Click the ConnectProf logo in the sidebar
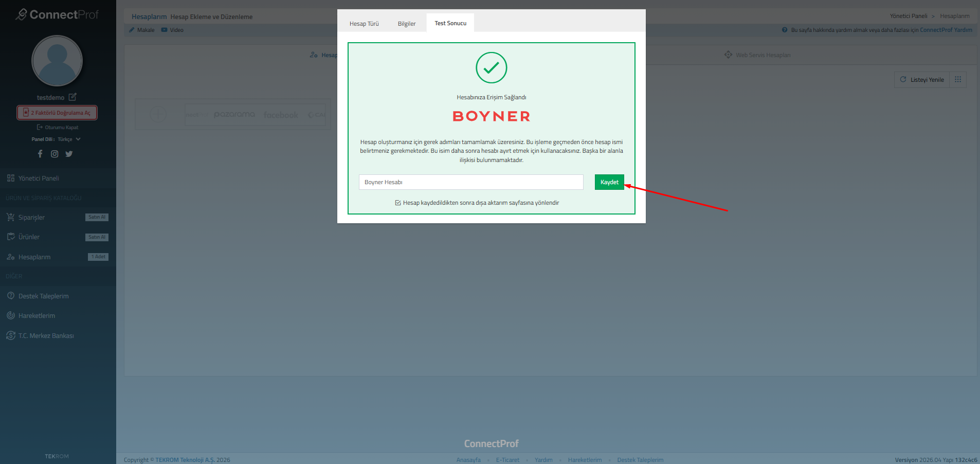Image resolution: width=980 pixels, height=464 pixels. tap(57, 14)
